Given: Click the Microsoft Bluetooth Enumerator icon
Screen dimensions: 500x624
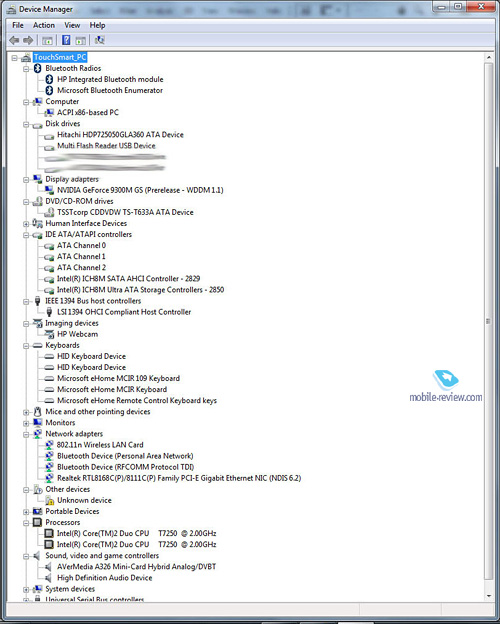Looking at the screenshot, I should (x=49, y=91).
